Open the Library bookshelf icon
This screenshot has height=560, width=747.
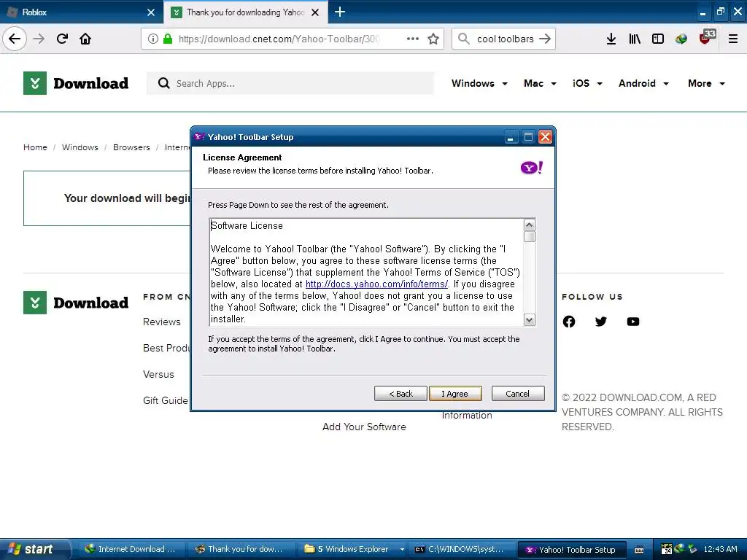(x=635, y=39)
